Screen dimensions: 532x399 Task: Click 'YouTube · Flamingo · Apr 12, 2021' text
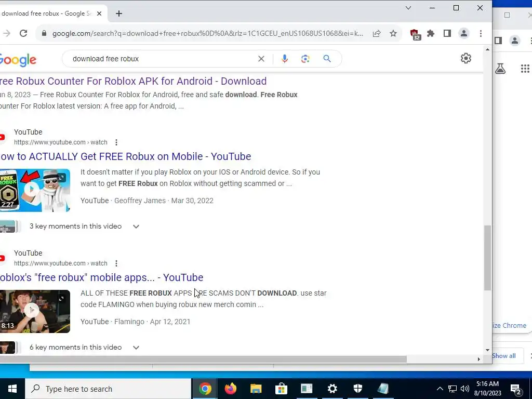click(136, 322)
